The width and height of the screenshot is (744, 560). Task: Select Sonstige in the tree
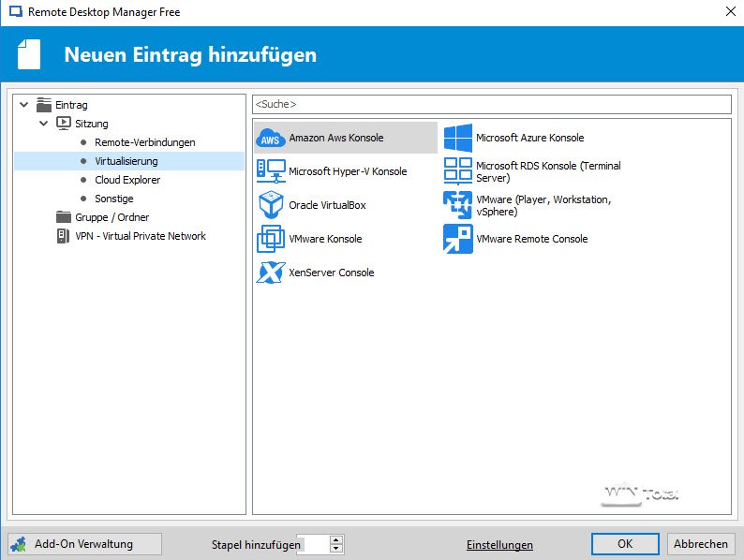coord(114,199)
